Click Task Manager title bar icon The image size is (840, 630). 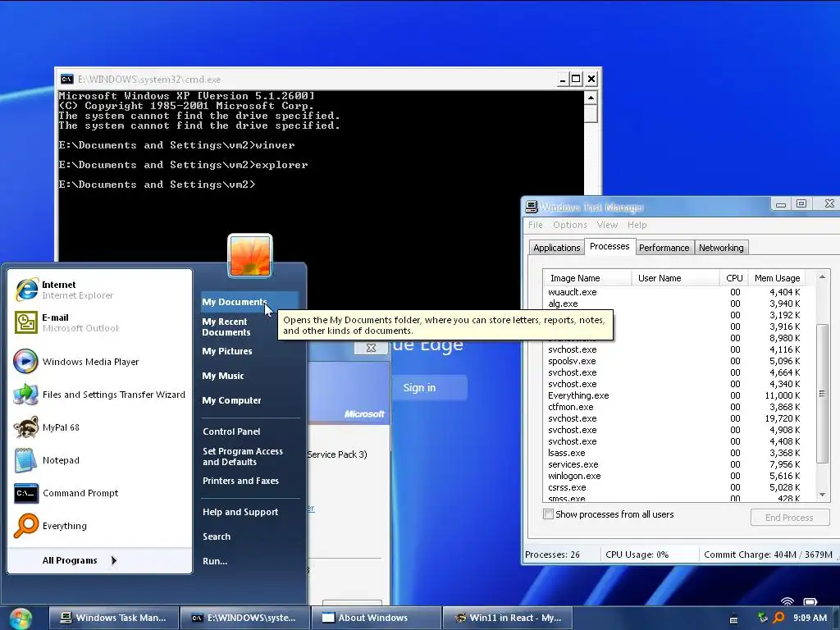point(532,207)
